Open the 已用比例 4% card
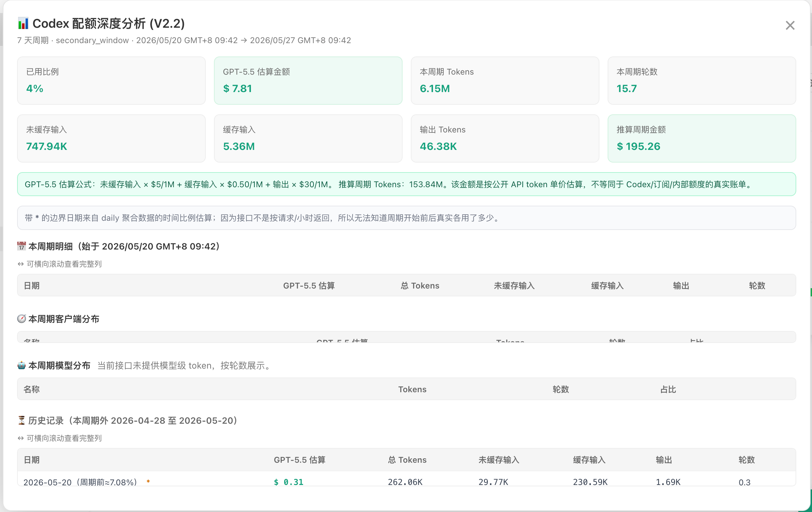Image resolution: width=812 pixels, height=512 pixels. pyautogui.click(x=111, y=80)
